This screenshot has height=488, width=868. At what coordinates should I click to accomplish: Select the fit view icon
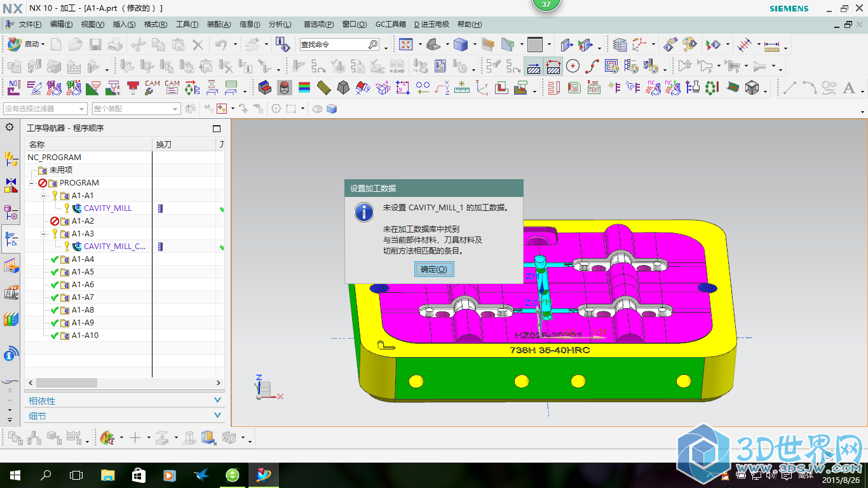(405, 44)
